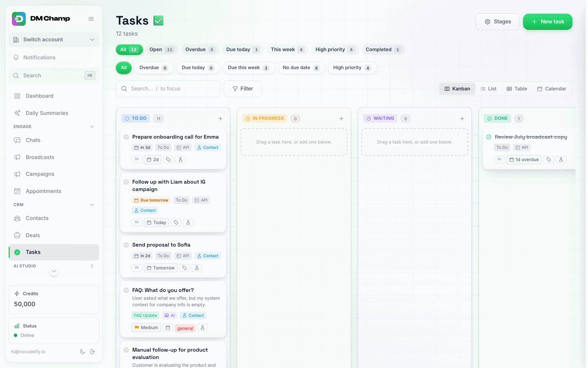Mark Manual follow-up for product evaluation complete
The width and height of the screenshot is (588, 368).
pyautogui.click(x=126, y=350)
